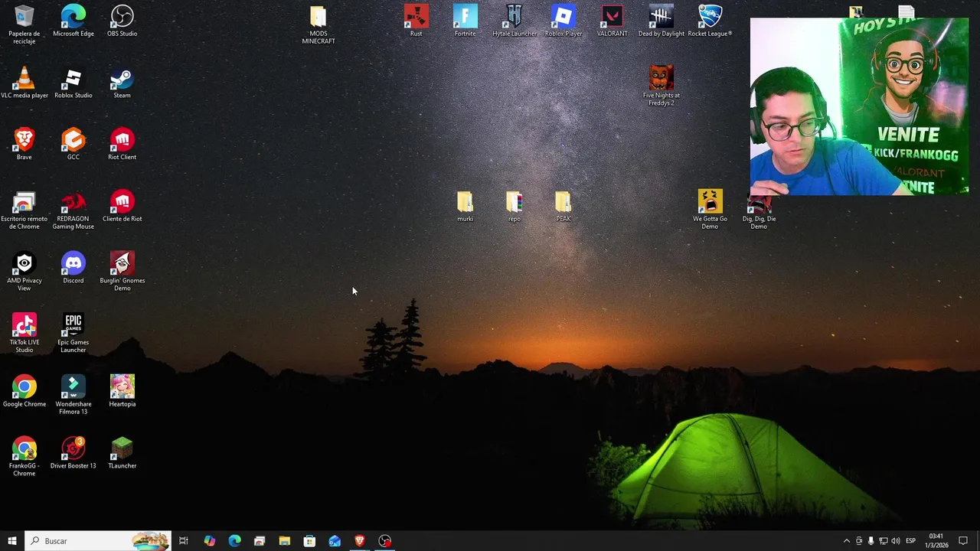Open Task View from the taskbar
The height and width of the screenshot is (551, 980).
point(184,541)
